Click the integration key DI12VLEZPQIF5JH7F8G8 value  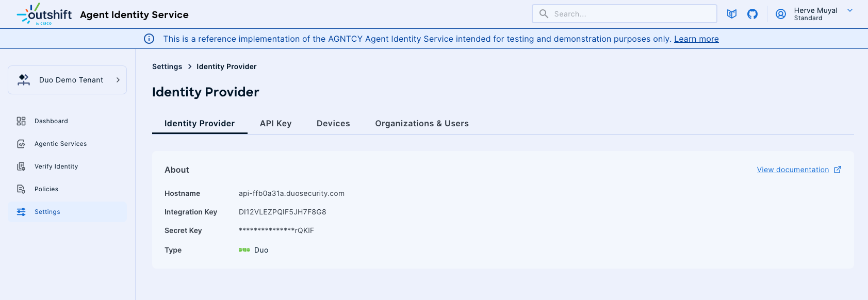tap(282, 212)
